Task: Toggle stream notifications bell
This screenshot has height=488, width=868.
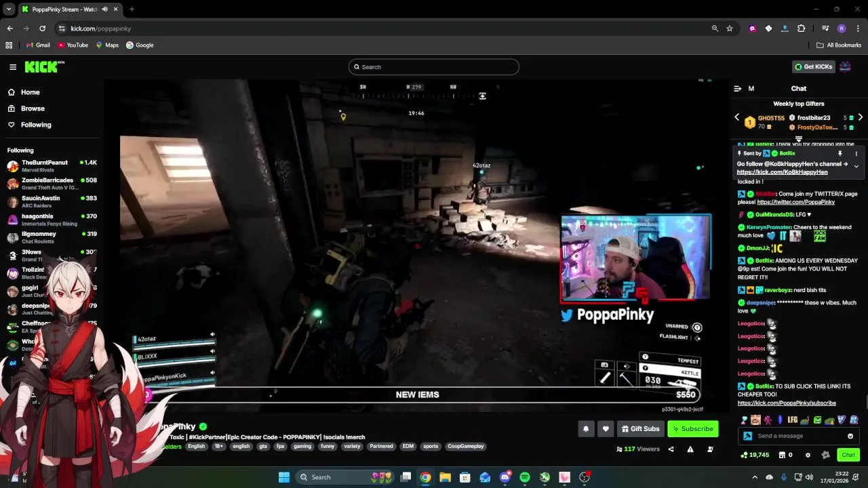Action: pyautogui.click(x=586, y=428)
